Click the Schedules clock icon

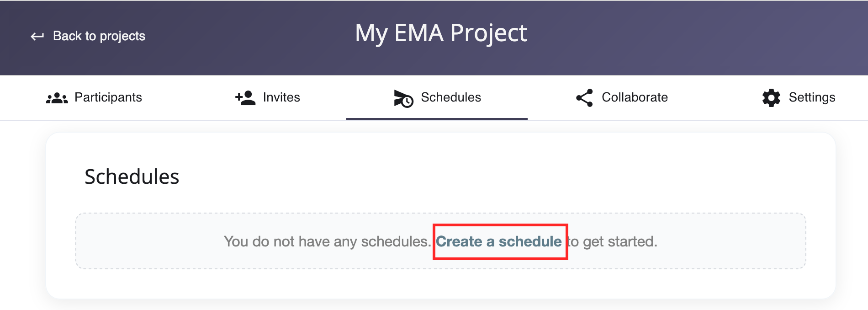point(403,97)
